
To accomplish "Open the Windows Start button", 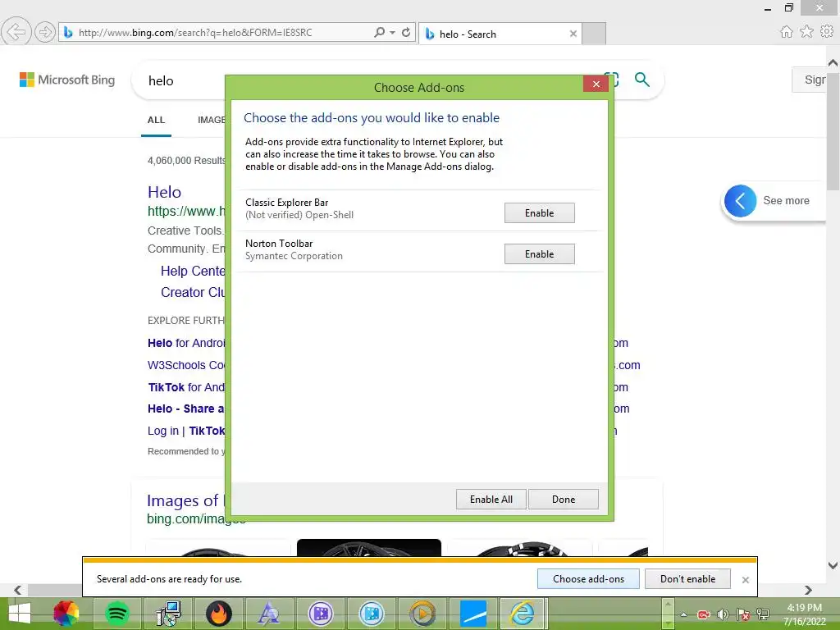I will (20, 614).
